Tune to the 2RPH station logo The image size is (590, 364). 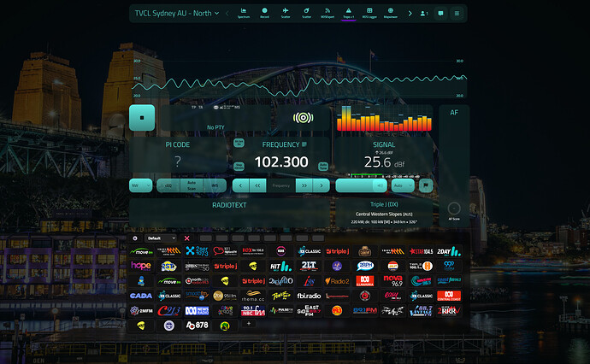pos(365,266)
